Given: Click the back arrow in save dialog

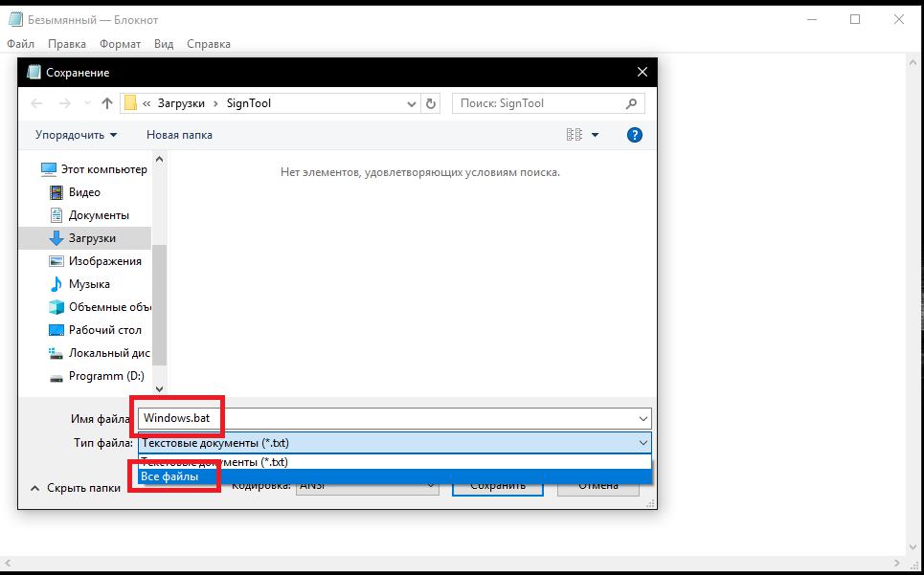Looking at the screenshot, I should pyautogui.click(x=36, y=103).
